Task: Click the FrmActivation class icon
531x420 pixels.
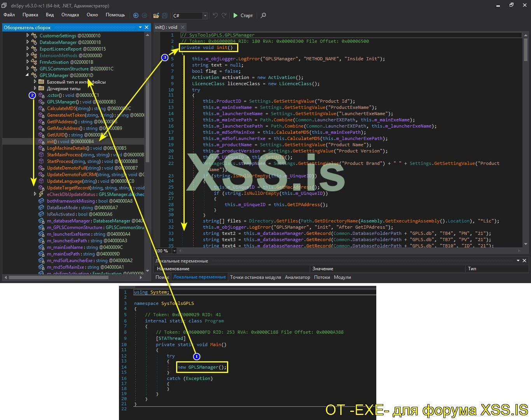Action: (x=34, y=62)
